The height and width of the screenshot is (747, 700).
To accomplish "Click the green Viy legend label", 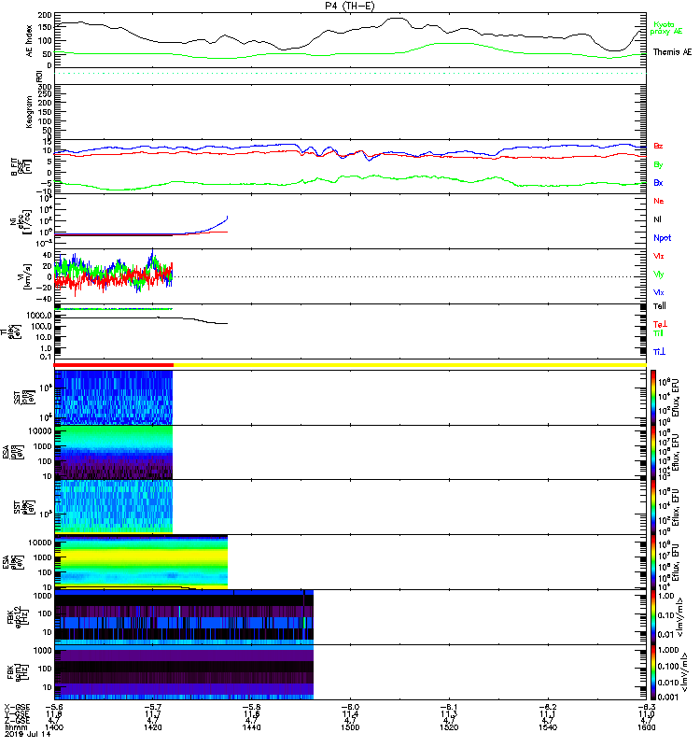I will point(658,275).
